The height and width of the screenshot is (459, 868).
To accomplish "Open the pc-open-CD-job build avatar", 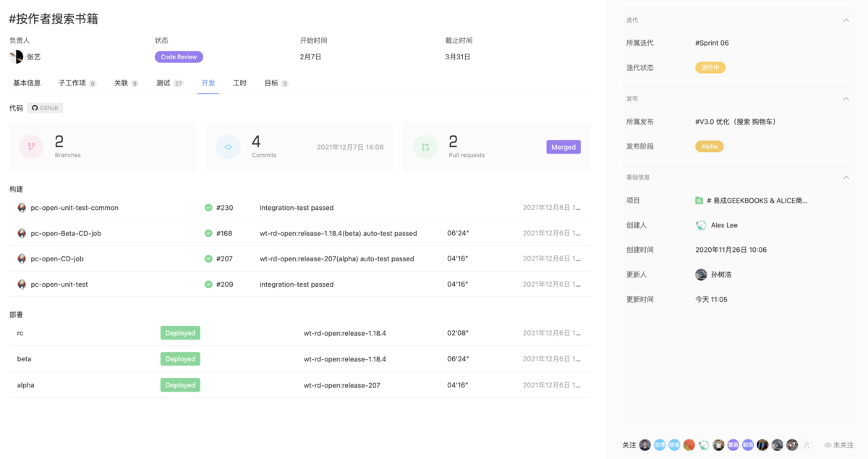I will pyautogui.click(x=22, y=258).
